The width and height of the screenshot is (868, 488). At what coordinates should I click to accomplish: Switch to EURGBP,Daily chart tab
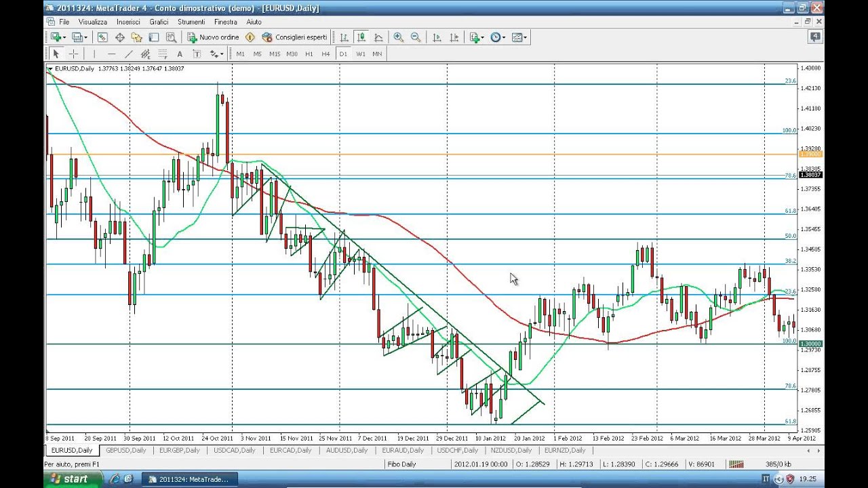click(180, 450)
